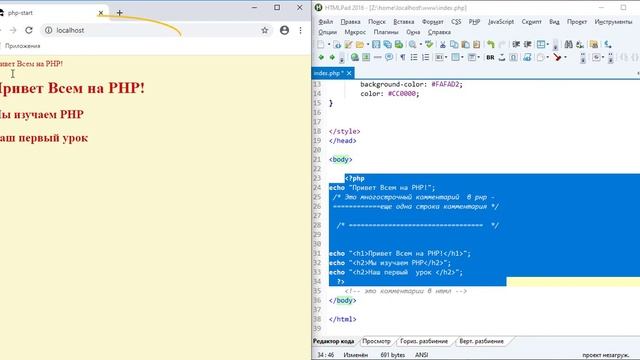
Task: Open Chrome's three-dot menu
Action: 300,30
